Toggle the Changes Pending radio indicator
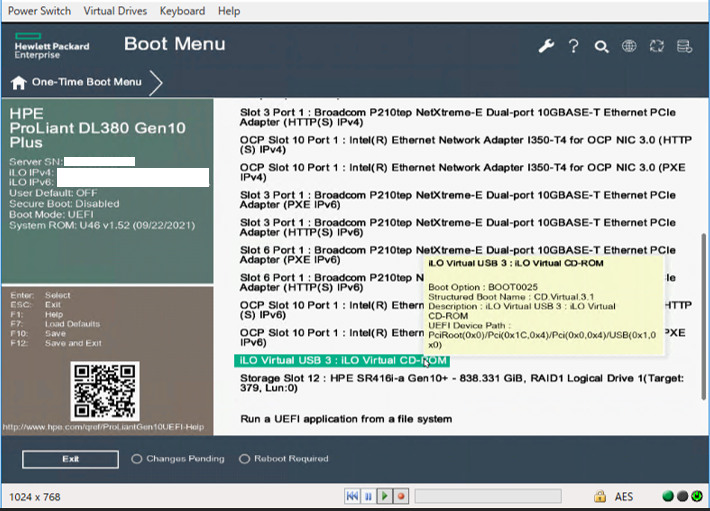This screenshot has width=710, height=511. (136, 459)
